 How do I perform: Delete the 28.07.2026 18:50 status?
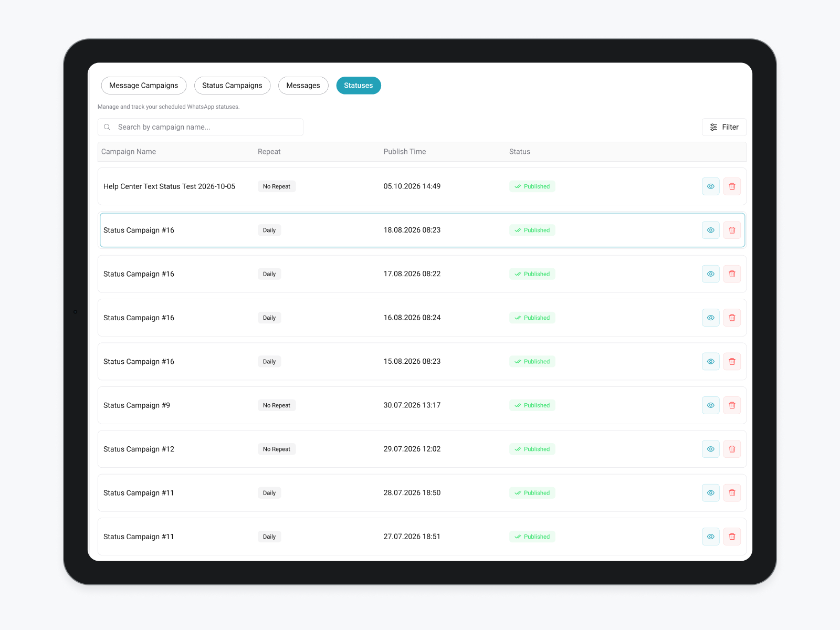coord(732,493)
